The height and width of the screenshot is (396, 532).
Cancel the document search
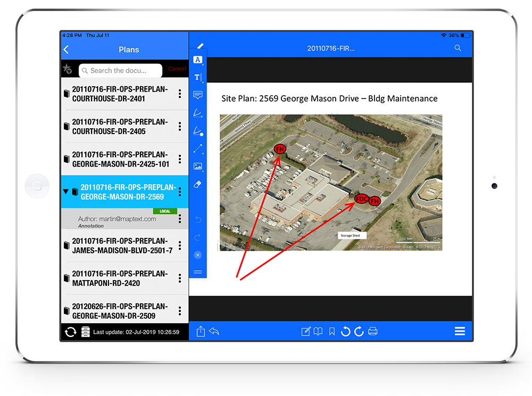coord(176,69)
